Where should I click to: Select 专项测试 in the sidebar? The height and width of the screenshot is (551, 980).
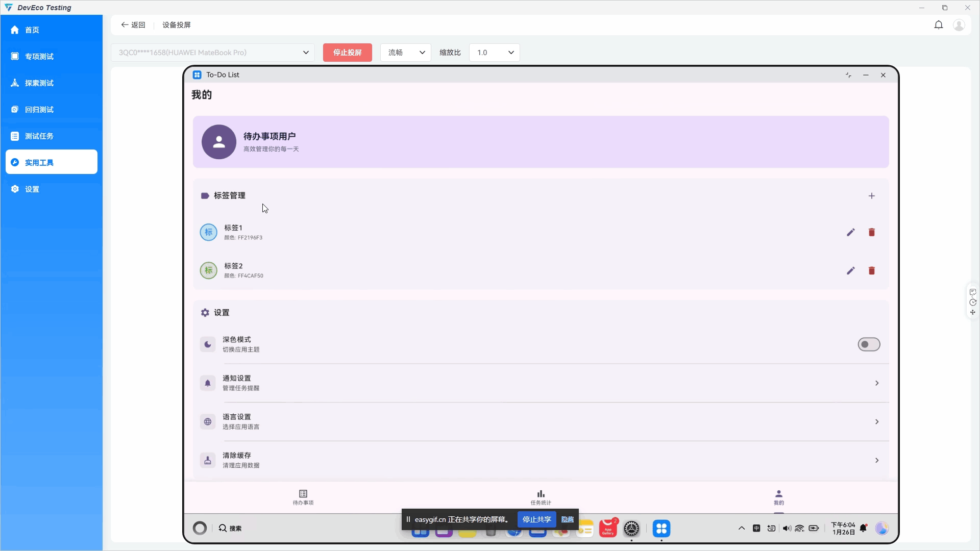39,56
